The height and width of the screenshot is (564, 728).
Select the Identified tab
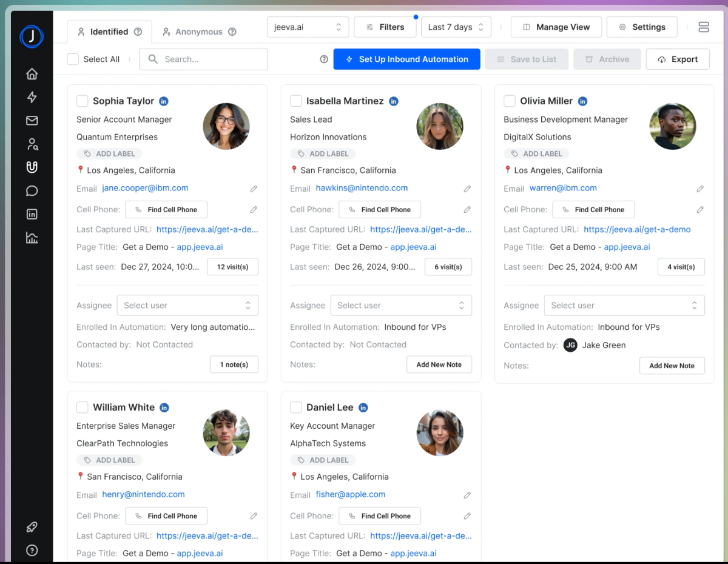pyautogui.click(x=110, y=31)
